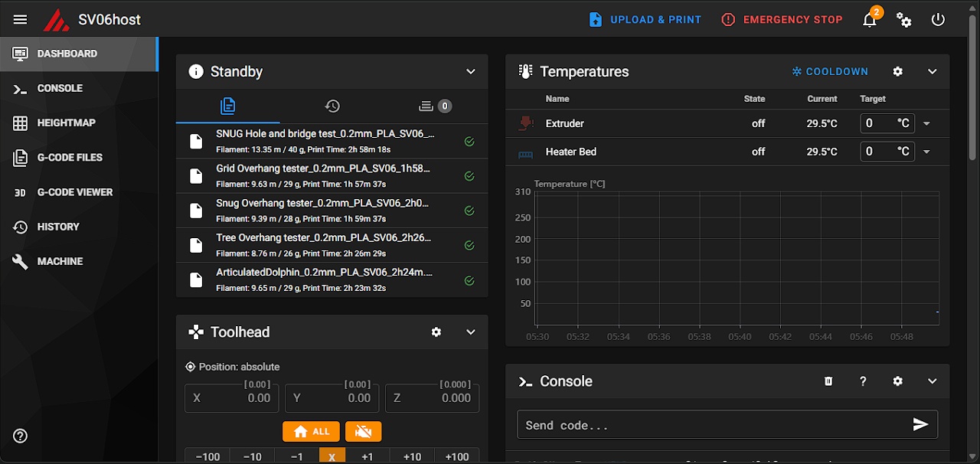Select Grid Overhang tester file name

point(323,168)
